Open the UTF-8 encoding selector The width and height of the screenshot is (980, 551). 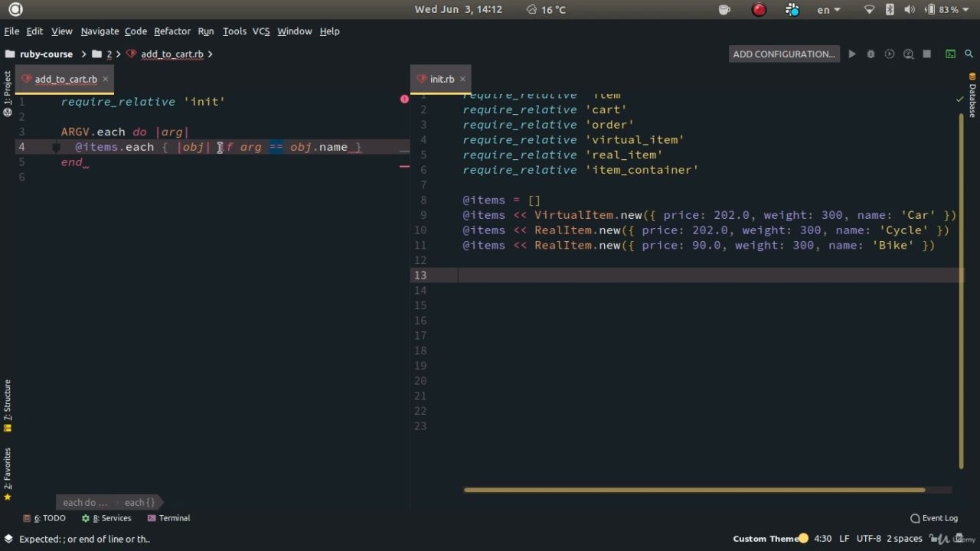point(868,539)
